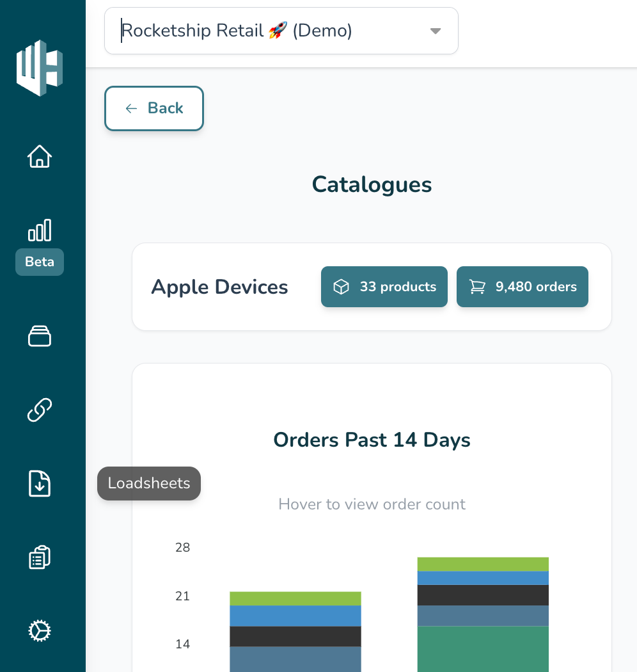Click the cube icon in the products badge
This screenshot has height=672, width=637.
tap(341, 287)
